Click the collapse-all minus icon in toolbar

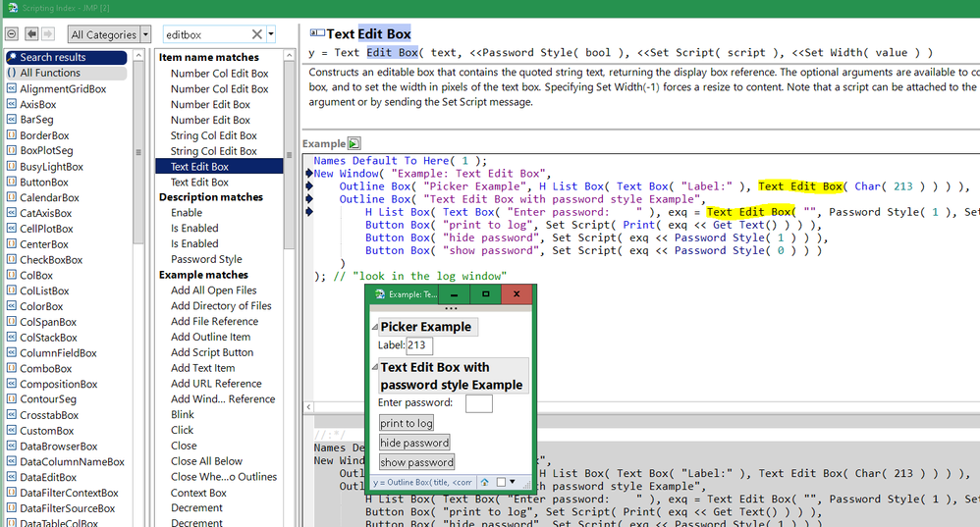tap(13, 34)
